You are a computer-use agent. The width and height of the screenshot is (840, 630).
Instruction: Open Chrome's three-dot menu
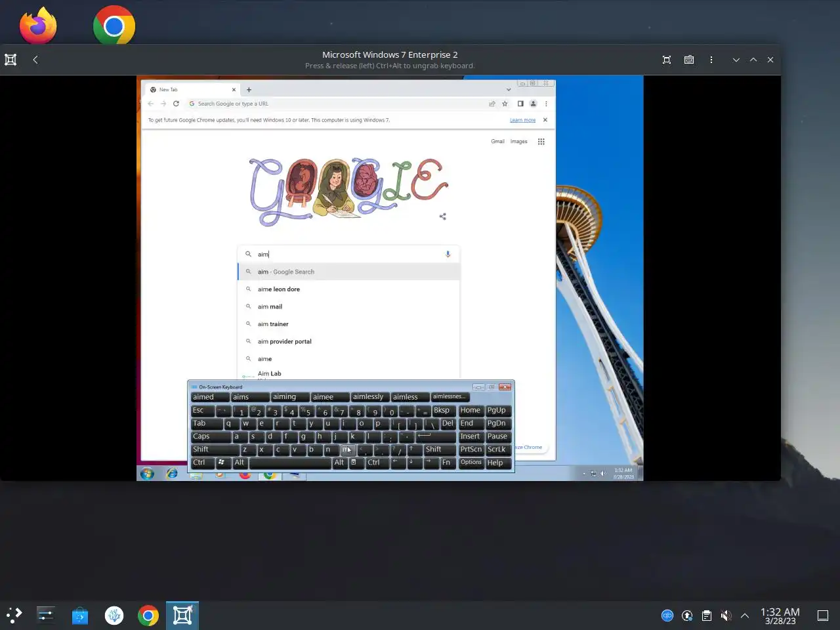coord(546,104)
